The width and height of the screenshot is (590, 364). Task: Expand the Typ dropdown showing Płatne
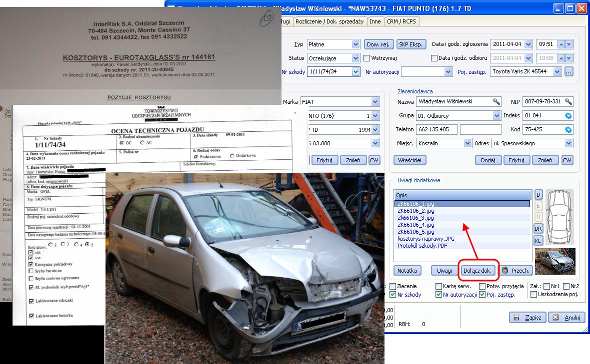(355, 44)
